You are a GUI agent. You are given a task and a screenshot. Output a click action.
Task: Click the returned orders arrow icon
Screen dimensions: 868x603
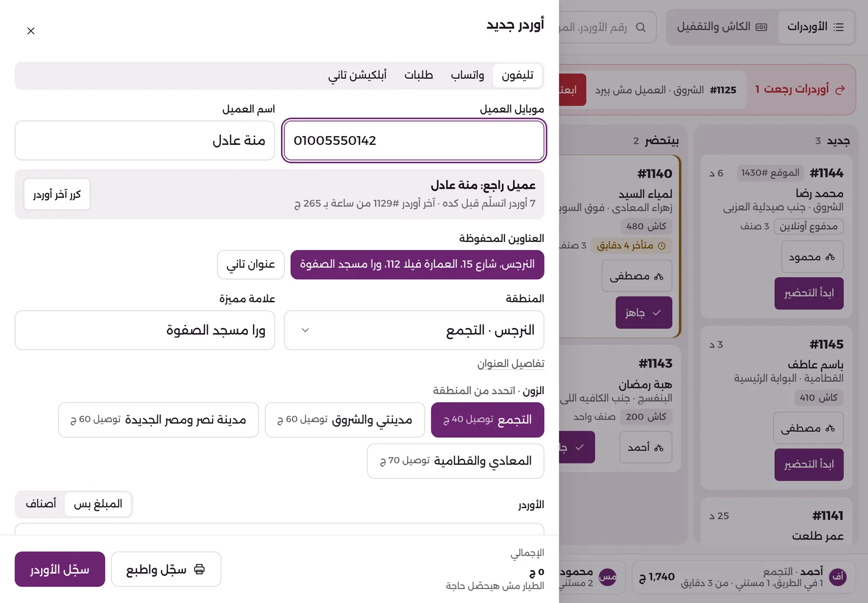click(840, 89)
